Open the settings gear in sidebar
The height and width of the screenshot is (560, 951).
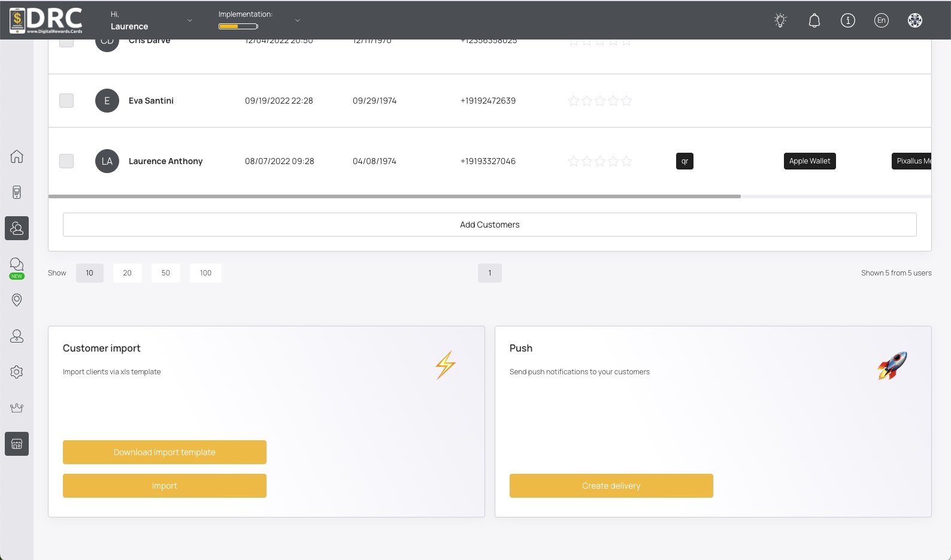click(17, 372)
